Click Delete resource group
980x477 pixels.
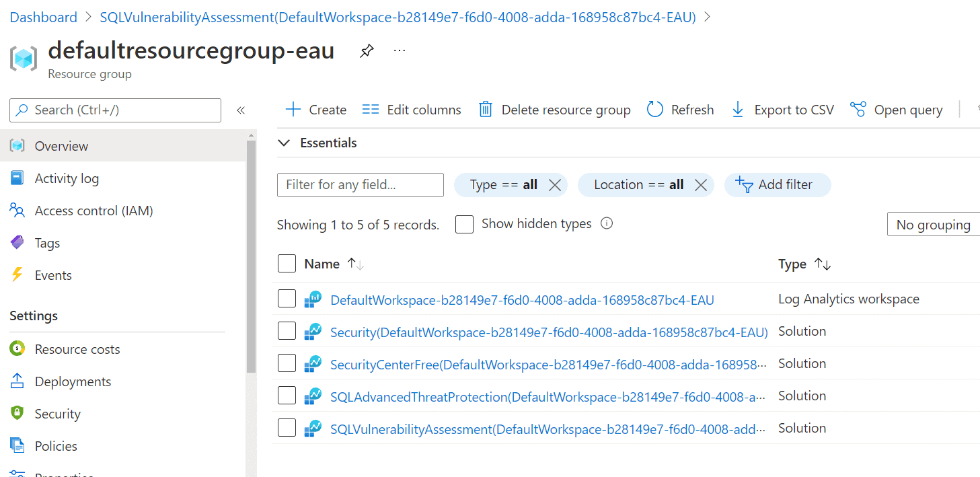(x=555, y=110)
